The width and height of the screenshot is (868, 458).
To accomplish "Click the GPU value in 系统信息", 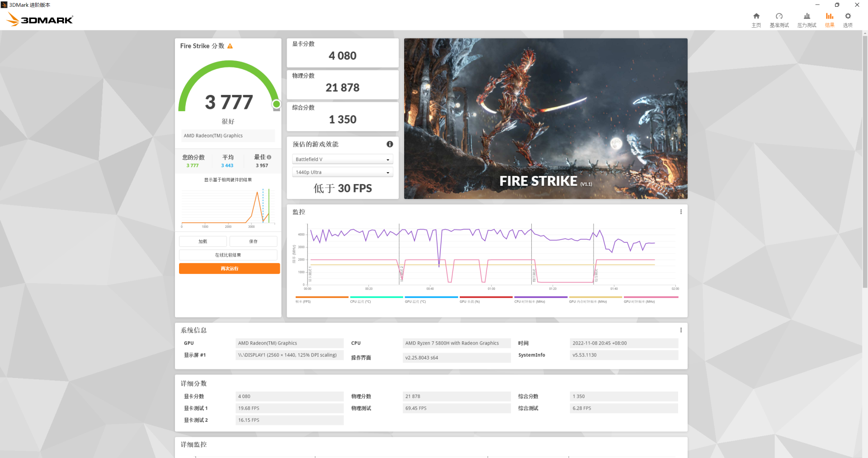I will [289, 343].
